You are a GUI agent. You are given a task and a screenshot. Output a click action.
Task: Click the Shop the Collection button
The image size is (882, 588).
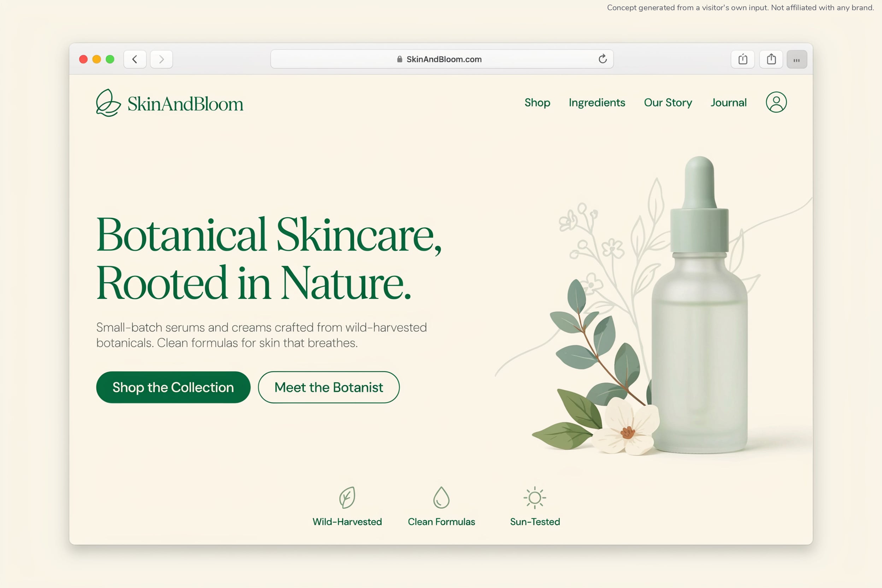(173, 387)
